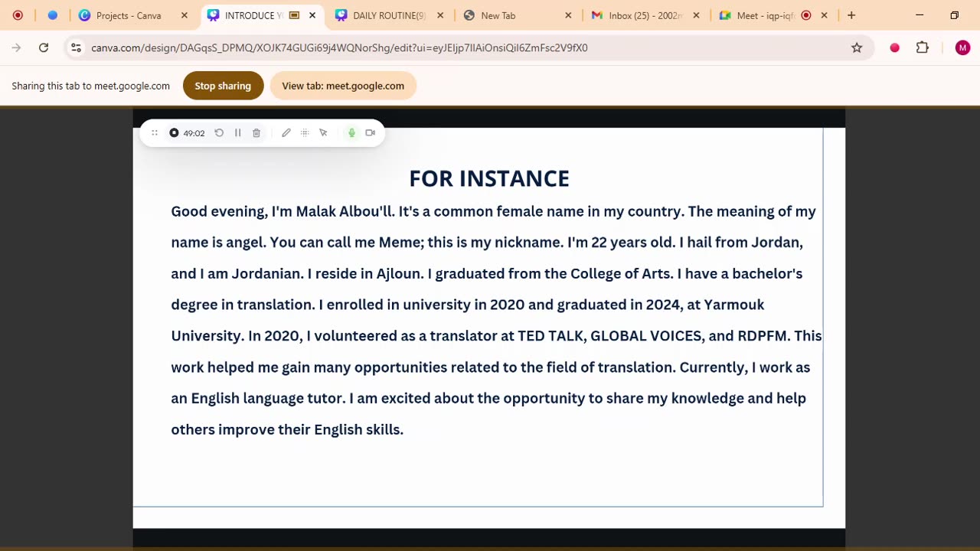This screenshot has height=551, width=980.
Task: Go forward in browser history
Action: pos(17,47)
